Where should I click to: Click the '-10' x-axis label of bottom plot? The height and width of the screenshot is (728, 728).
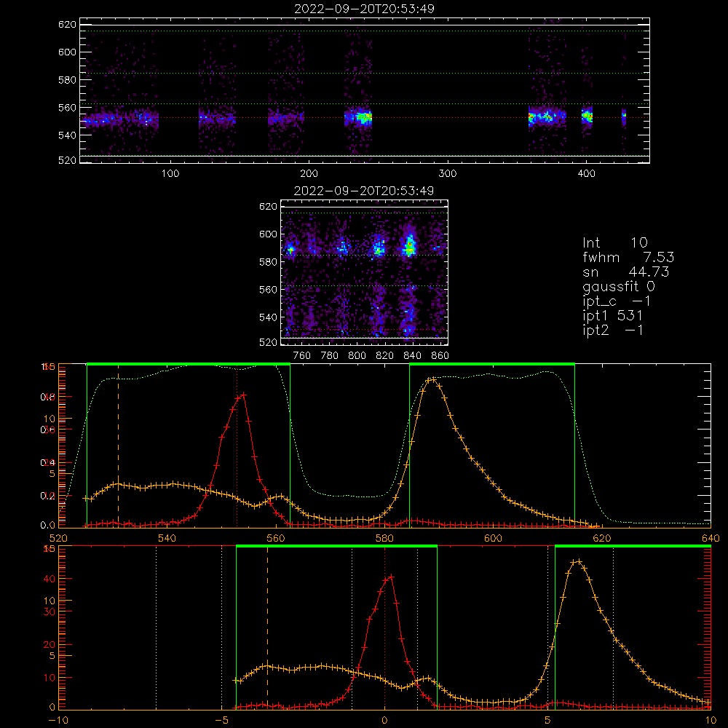[58, 721]
